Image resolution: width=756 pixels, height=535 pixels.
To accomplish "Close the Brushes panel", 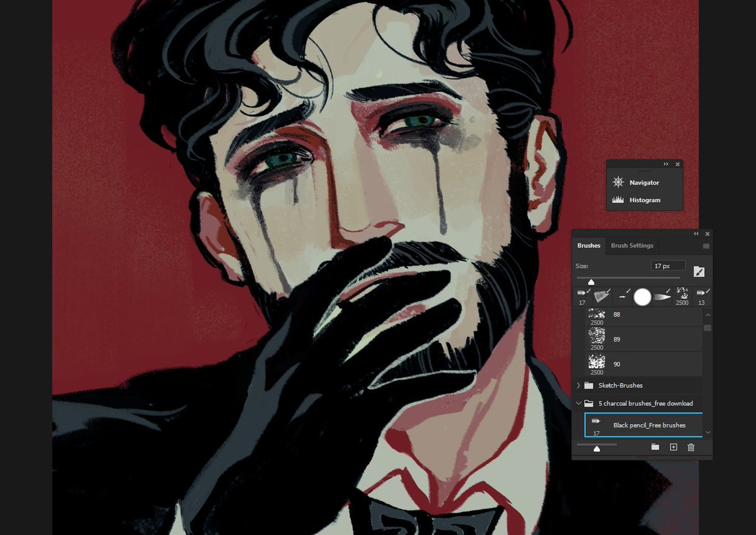I will click(707, 233).
